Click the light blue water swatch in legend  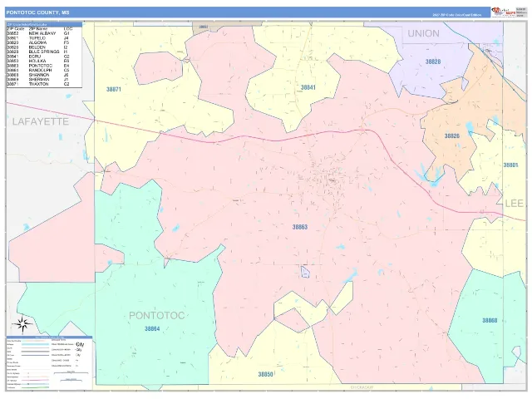pyautogui.click(x=35, y=344)
